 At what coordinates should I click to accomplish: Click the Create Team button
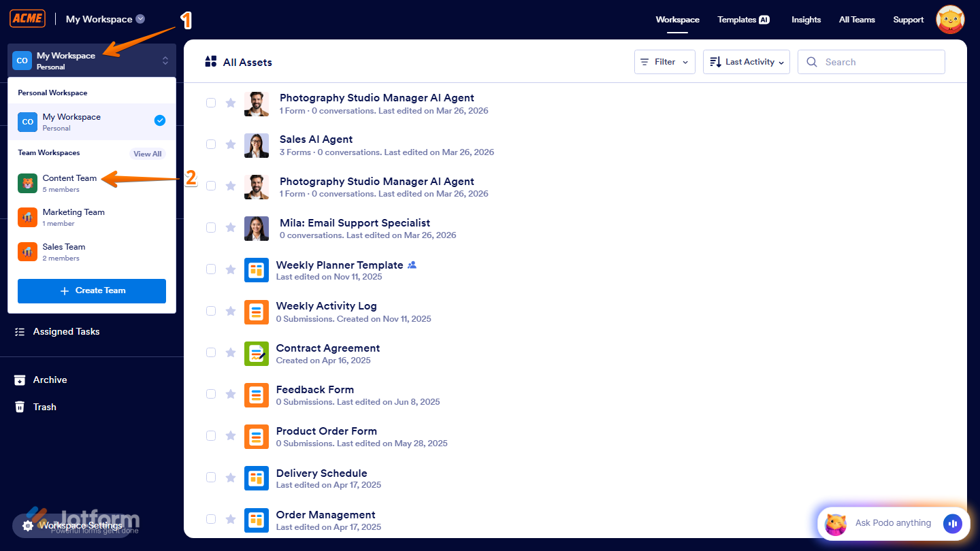point(91,290)
